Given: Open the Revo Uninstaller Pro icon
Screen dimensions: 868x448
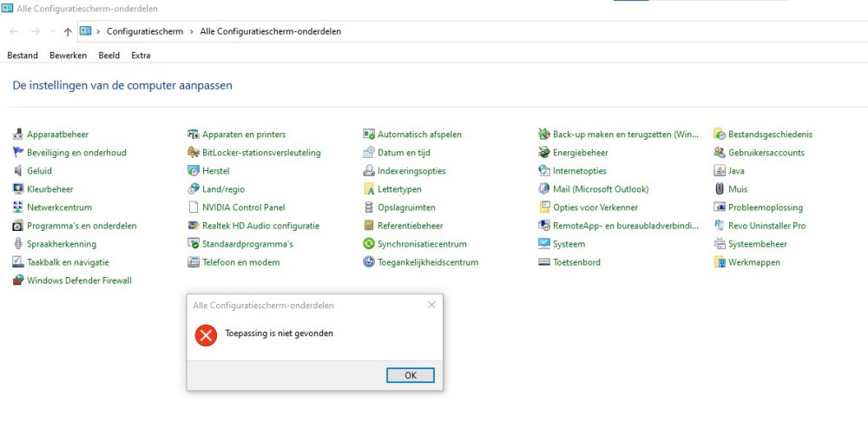Looking at the screenshot, I should [719, 226].
